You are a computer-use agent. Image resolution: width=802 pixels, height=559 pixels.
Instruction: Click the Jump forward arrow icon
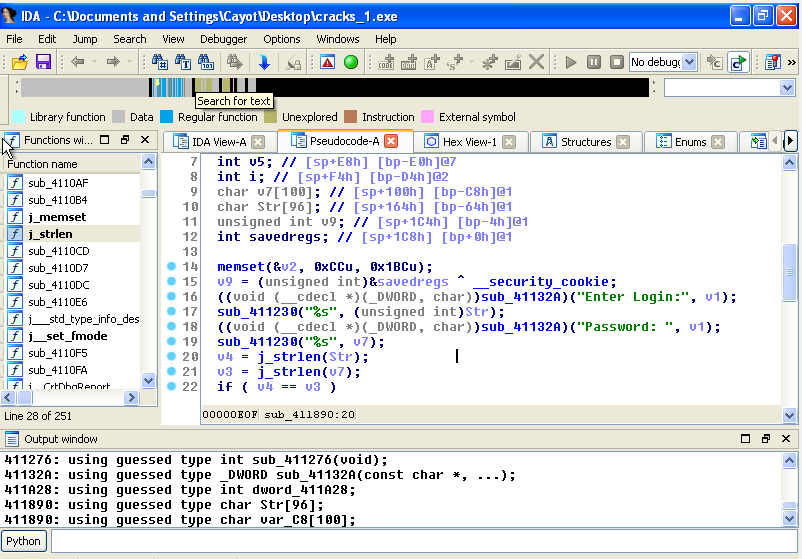point(113,62)
